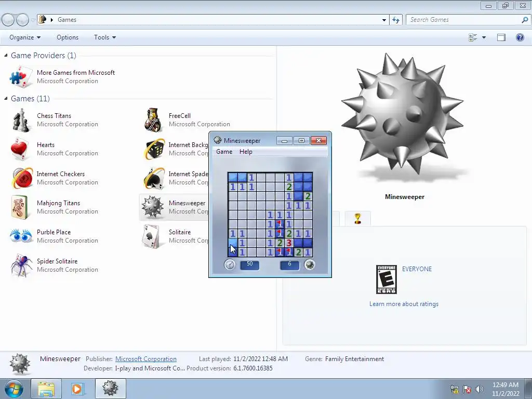The width and height of the screenshot is (532, 399).
Task: Open the Help menu in Minesweeper
Action: 246,152
